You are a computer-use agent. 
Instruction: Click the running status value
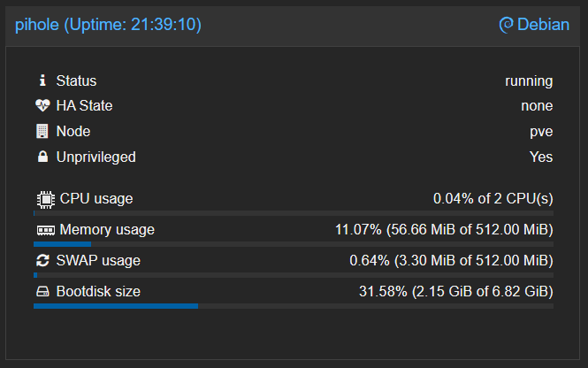pyautogui.click(x=529, y=80)
